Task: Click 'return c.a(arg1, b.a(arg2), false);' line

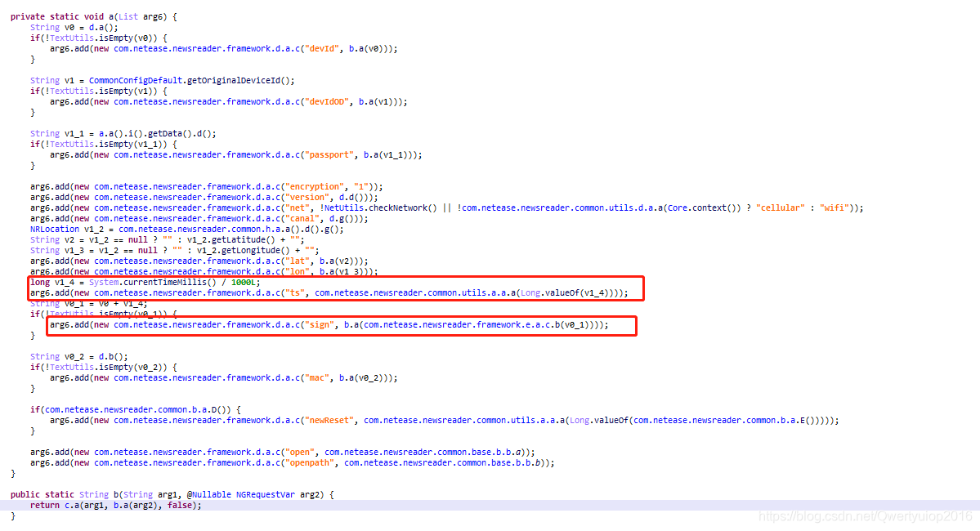Action: [115, 506]
